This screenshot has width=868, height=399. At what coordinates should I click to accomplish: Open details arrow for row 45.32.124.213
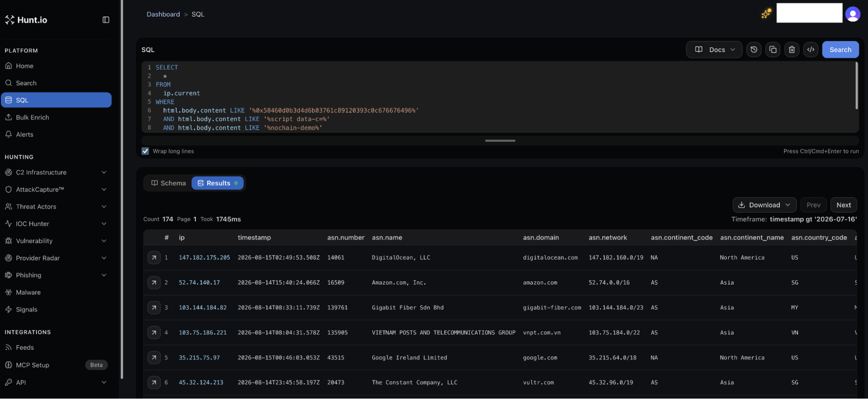tap(154, 383)
